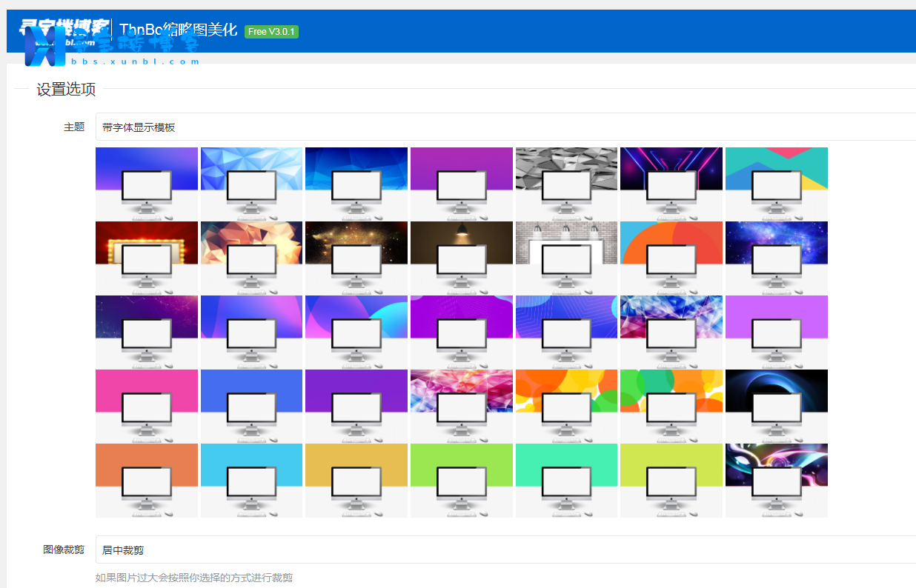
Task: Open the 主题 theme dropdown
Action: click(x=504, y=127)
